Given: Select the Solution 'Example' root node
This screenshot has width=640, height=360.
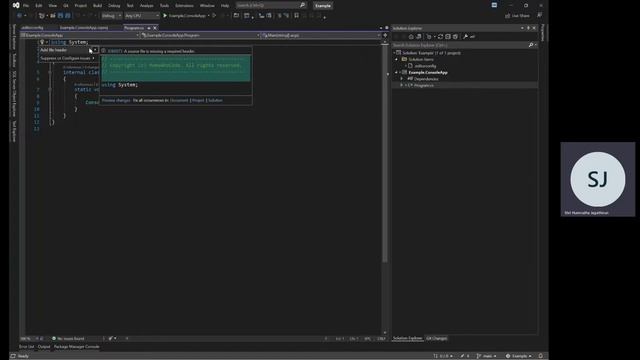Looking at the screenshot, I should click(x=431, y=53).
